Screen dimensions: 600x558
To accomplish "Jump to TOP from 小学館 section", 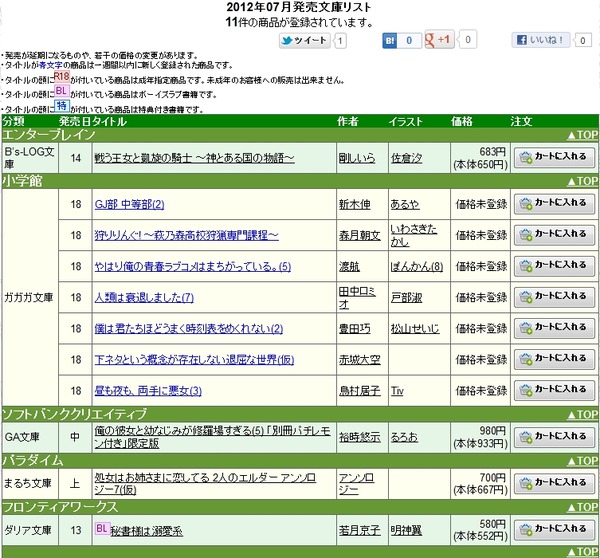I will [582, 181].
